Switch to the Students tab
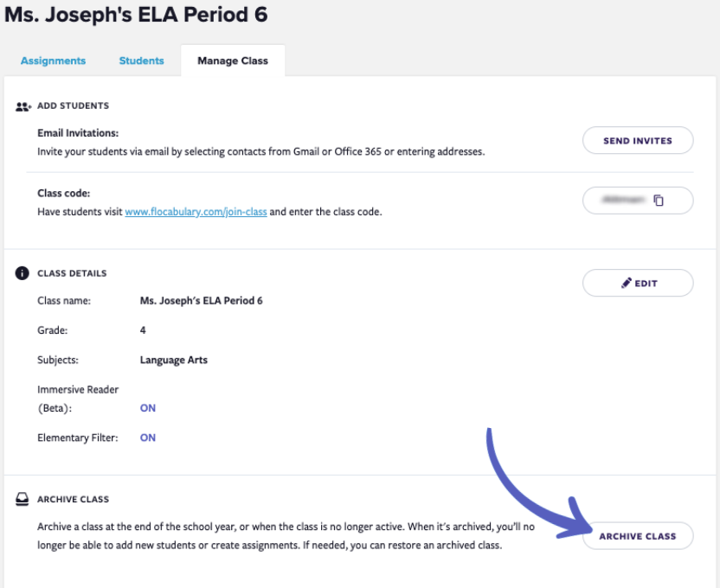Viewport: 720px width, 588px height. tap(141, 61)
